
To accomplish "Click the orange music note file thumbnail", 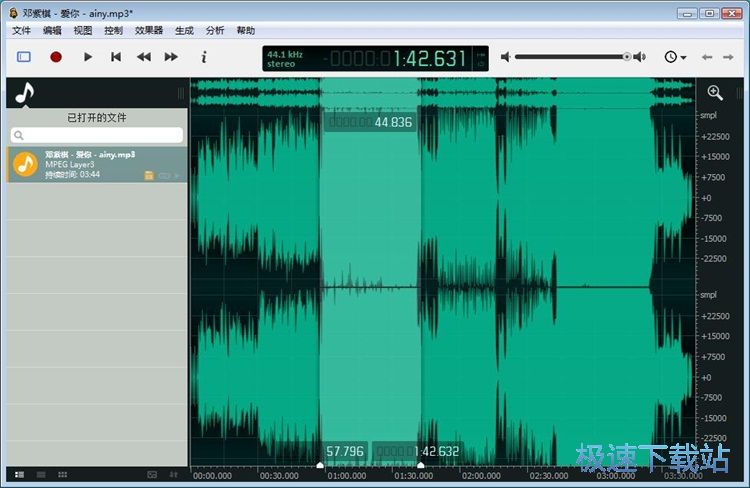I will click(25, 164).
